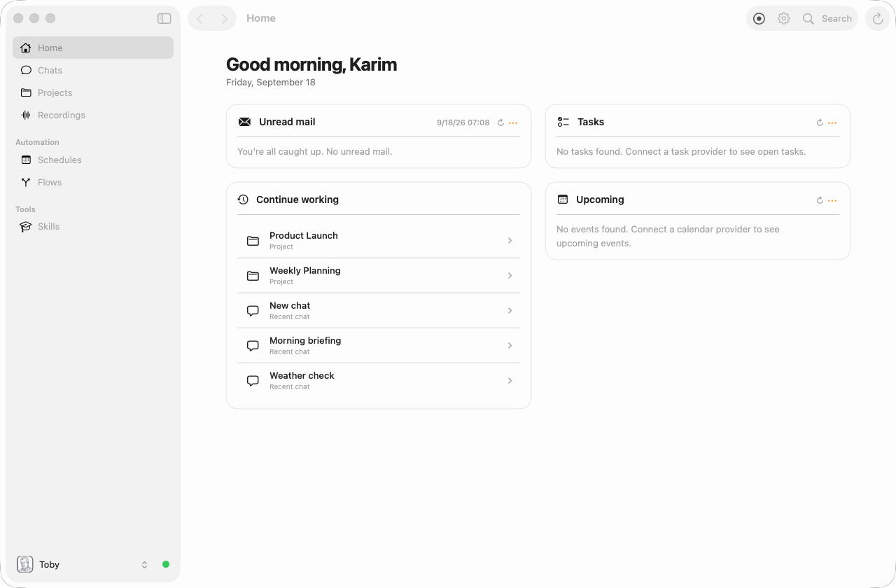The image size is (896, 588).
Task: Open Unread mail card options menu
Action: [x=513, y=122]
